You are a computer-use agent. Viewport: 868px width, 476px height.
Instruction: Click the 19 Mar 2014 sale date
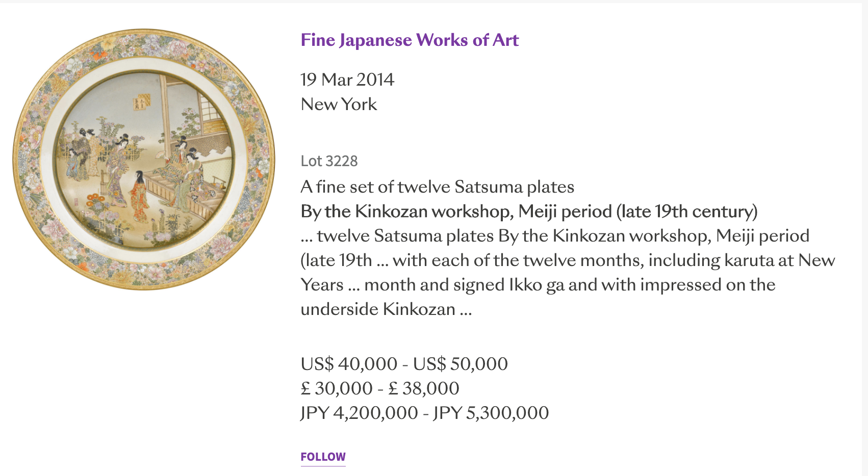tap(347, 80)
